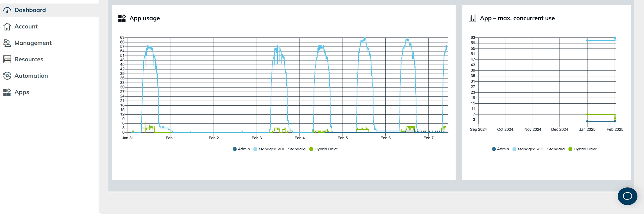The width and height of the screenshot is (644, 214).
Task: Go to the Resources section
Action: coord(29,59)
